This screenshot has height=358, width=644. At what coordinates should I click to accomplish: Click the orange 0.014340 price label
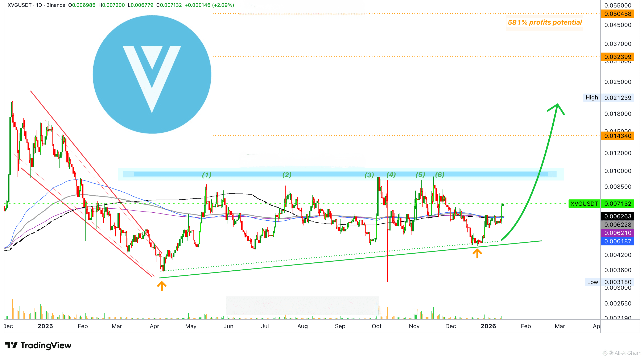pyautogui.click(x=617, y=136)
